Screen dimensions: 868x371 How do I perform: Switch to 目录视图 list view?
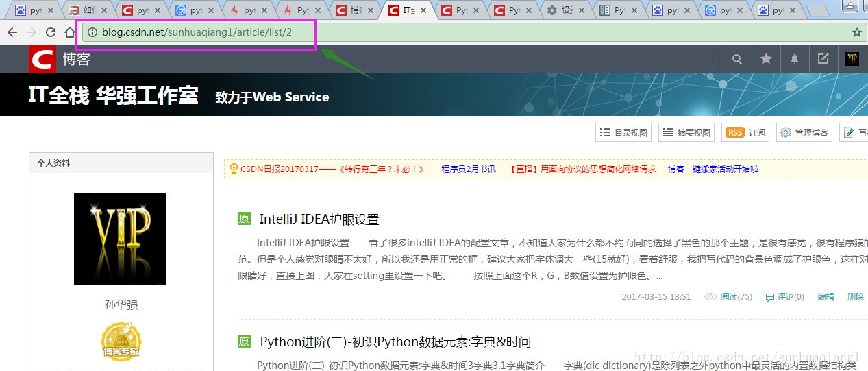click(624, 132)
